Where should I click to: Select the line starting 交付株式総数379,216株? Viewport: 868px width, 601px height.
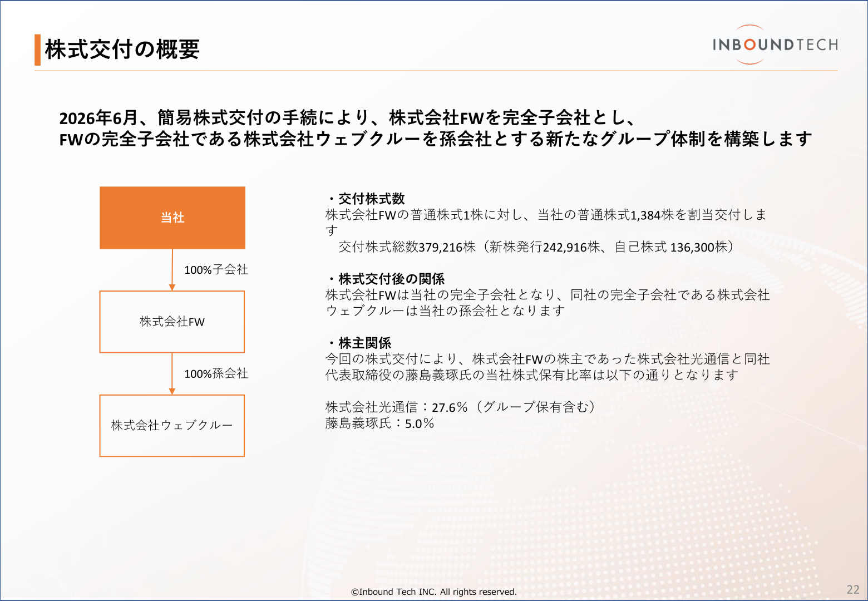(x=536, y=247)
